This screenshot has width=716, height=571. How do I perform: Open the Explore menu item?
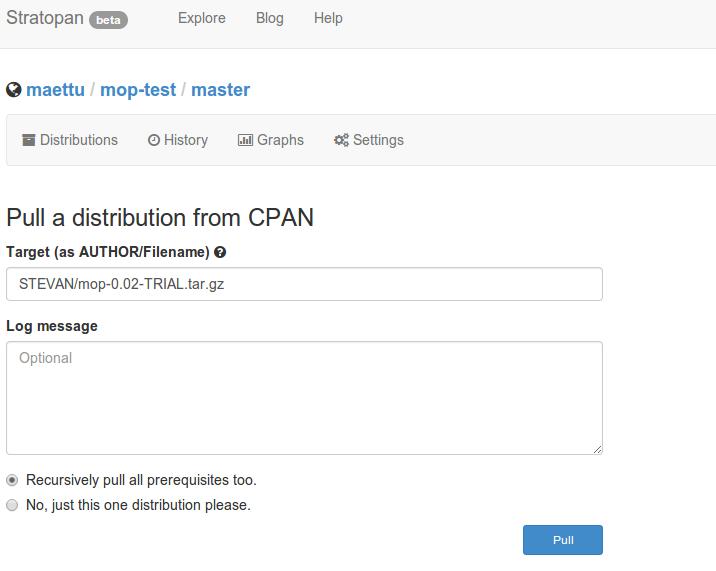202,18
